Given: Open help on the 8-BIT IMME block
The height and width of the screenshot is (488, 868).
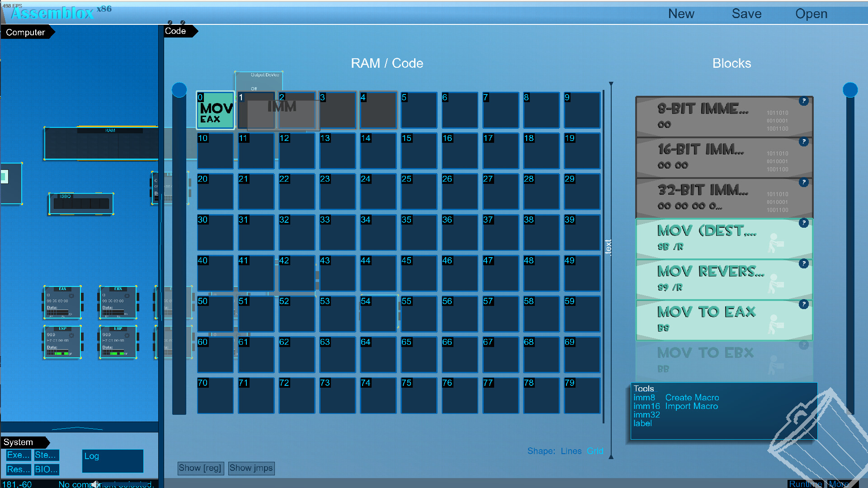Looking at the screenshot, I should click(x=804, y=101).
